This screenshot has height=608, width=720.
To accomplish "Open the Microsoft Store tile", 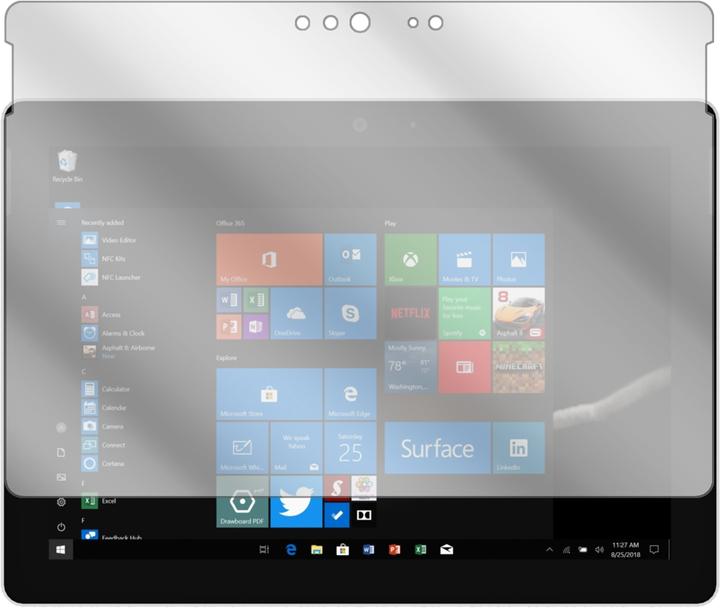I will pyautogui.click(x=269, y=394).
